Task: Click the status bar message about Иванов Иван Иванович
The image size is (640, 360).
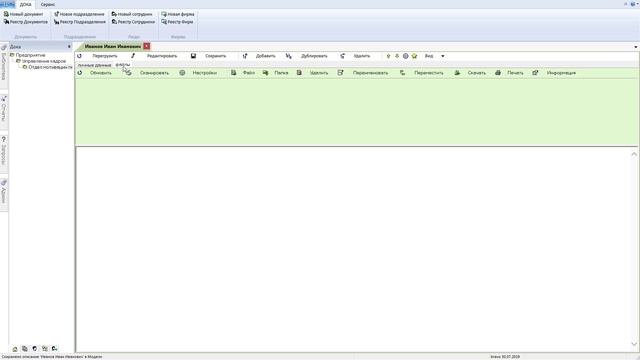Action: coord(51,357)
